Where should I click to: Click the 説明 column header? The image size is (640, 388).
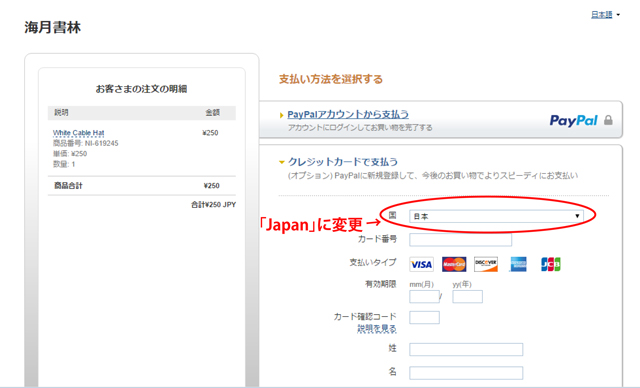point(62,113)
